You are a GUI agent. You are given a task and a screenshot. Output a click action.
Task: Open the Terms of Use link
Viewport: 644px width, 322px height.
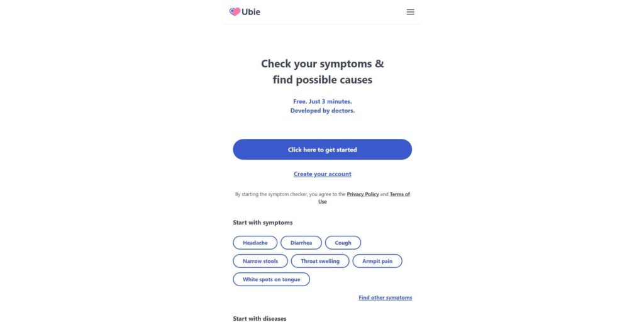pos(399,194)
